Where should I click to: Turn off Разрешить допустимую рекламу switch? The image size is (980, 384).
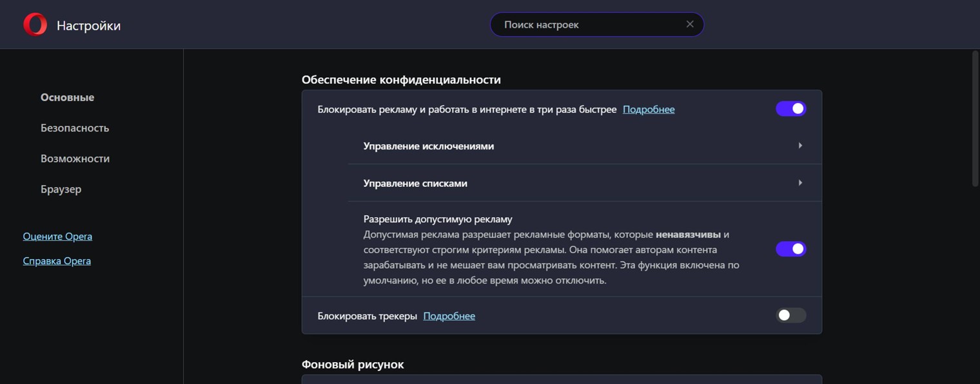click(790, 249)
